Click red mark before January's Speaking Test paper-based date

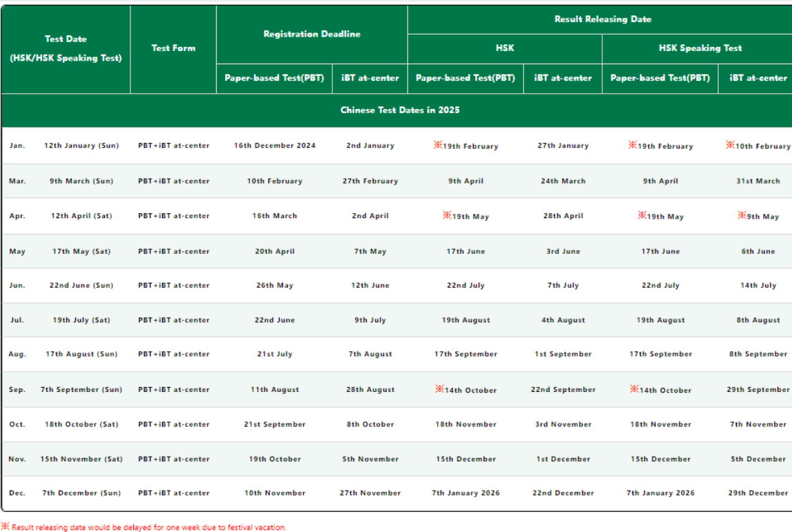pyautogui.click(x=632, y=146)
